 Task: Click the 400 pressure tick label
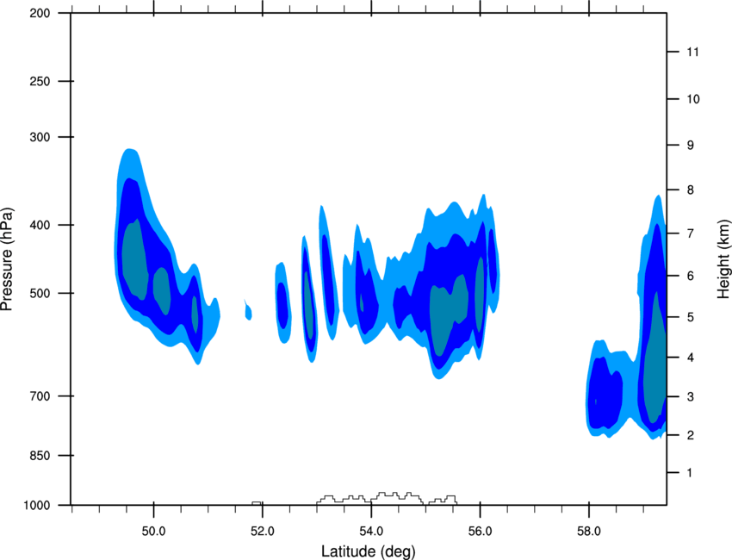click(x=40, y=225)
